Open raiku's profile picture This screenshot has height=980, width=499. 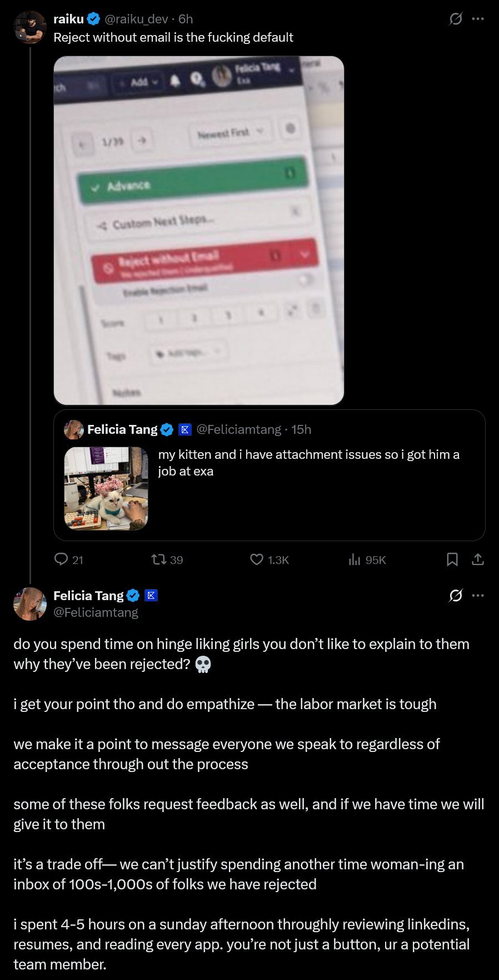coord(29,27)
